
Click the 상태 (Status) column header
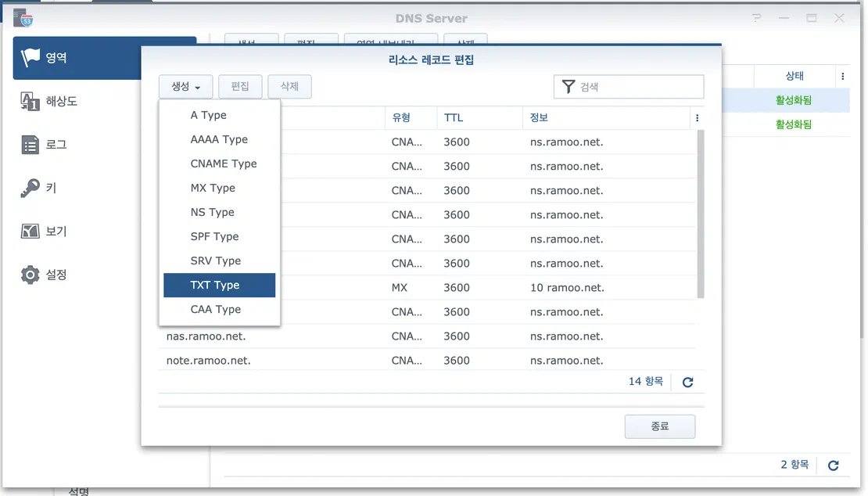point(794,77)
